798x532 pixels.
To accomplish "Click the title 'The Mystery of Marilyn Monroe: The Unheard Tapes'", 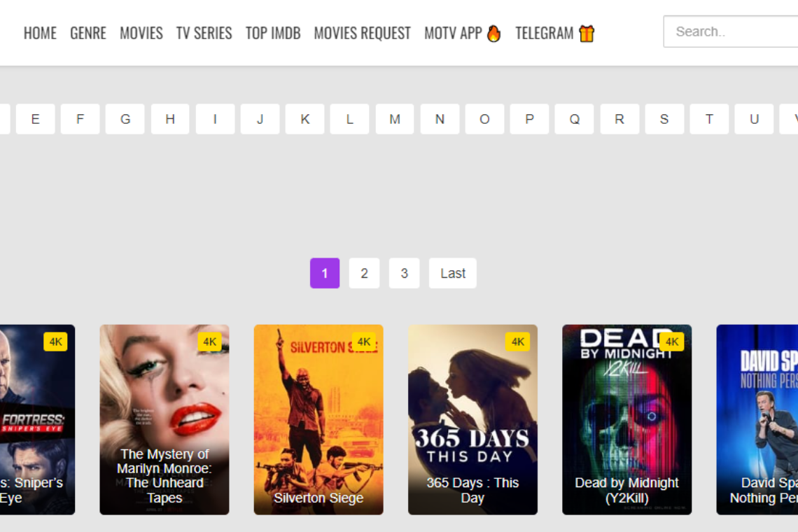I will tap(164, 476).
